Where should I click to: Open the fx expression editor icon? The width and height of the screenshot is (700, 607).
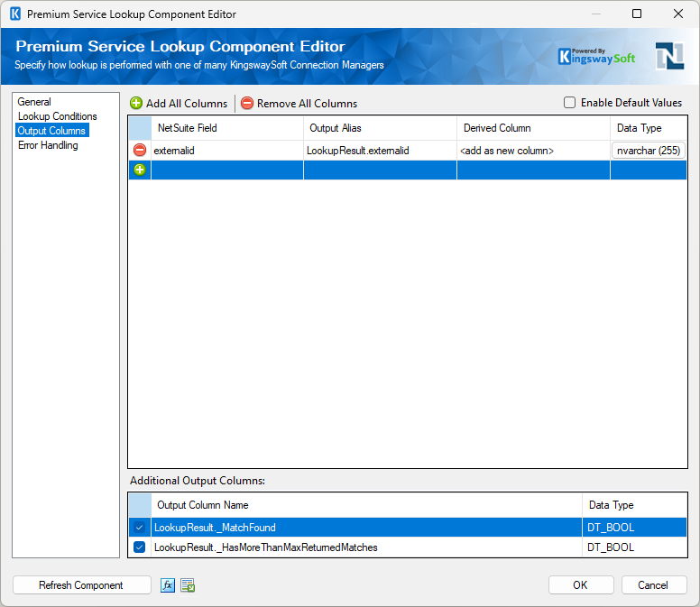click(x=168, y=584)
